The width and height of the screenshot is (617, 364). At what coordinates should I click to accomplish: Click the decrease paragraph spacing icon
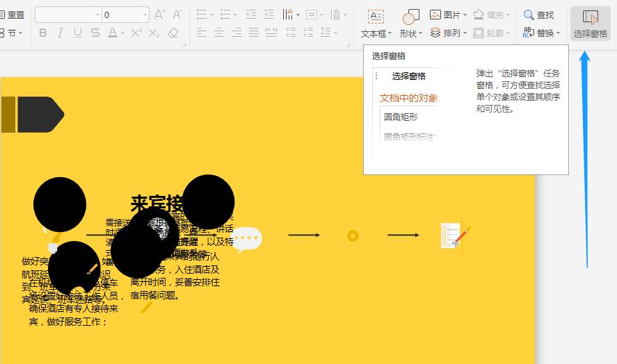(x=309, y=33)
